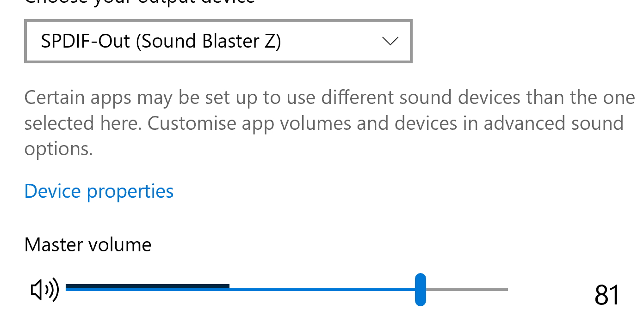Click the word 'options.' in the description

click(x=59, y=149)
